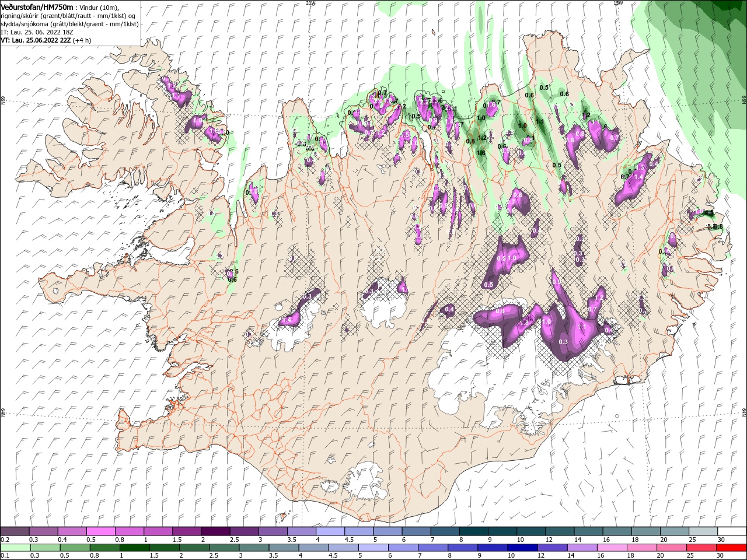Click the 'VT: Lau. 25.06.2022 22Z (+4 h)' line
This screenshot has height=560, width=747.
coord(46,40)
